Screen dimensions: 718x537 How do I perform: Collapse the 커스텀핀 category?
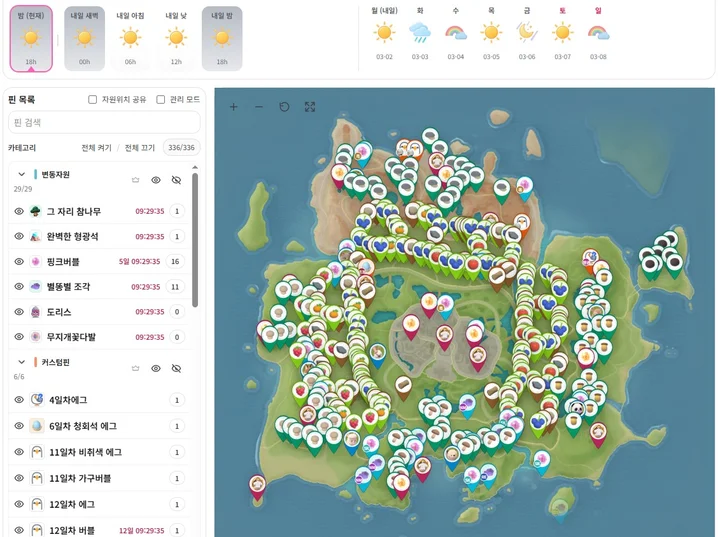22,362
